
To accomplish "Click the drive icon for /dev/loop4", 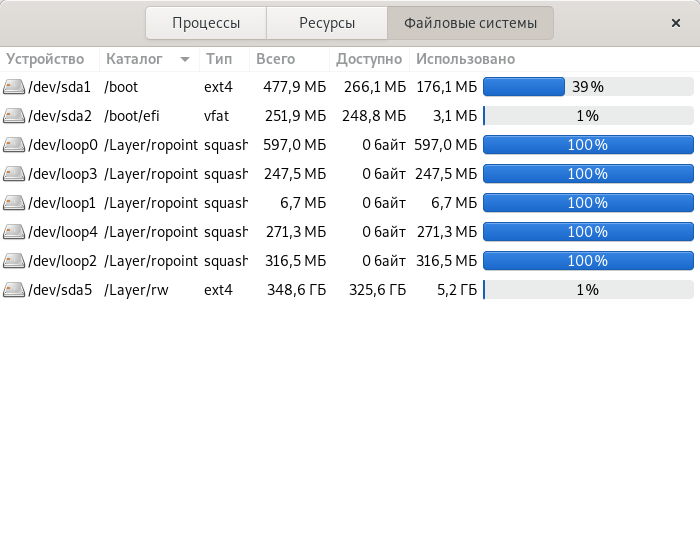I will (14, 232).
